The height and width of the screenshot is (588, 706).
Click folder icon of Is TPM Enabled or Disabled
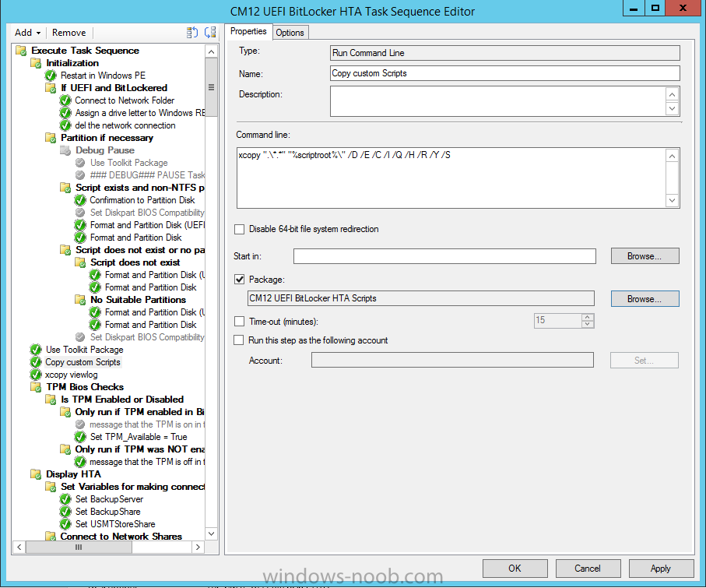(x=51, y=400)
